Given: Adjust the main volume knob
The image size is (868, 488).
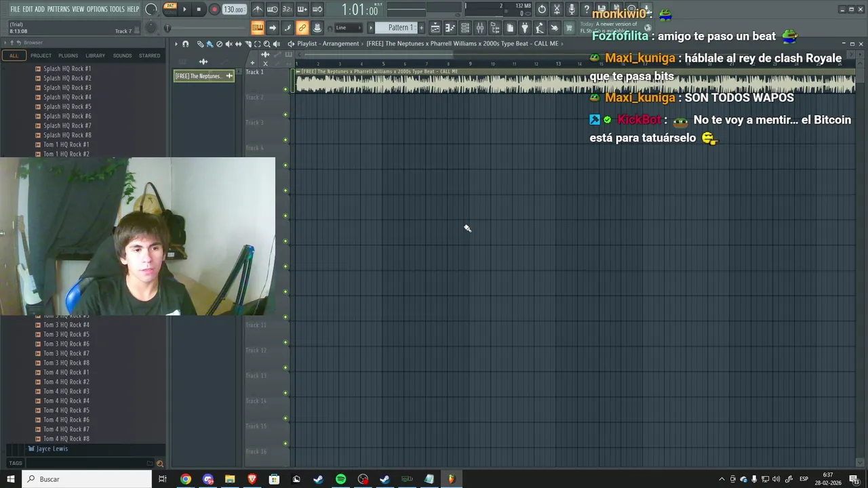Looking at the screenshot, I should coord(151,9).
